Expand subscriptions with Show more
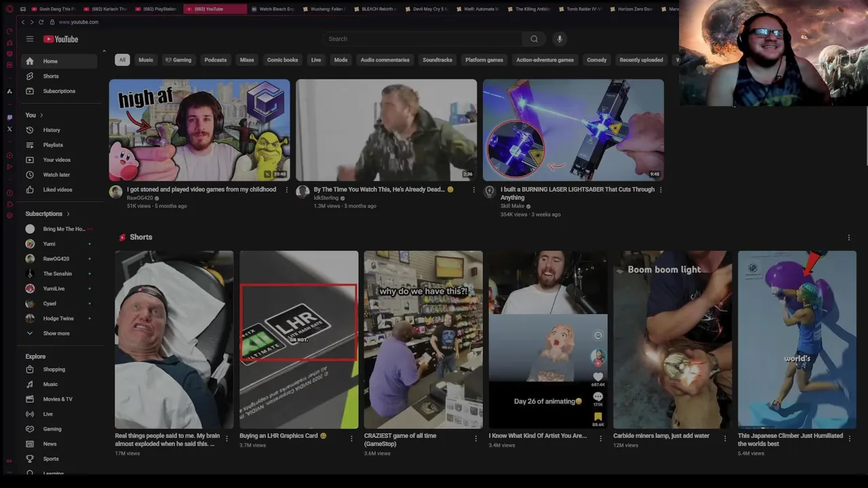 click(x=59, y=333)
